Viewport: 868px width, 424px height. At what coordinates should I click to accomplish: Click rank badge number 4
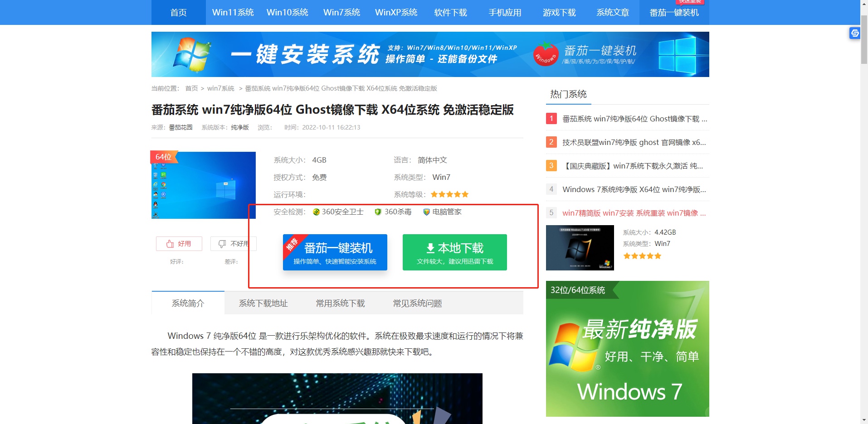(551, 189)
